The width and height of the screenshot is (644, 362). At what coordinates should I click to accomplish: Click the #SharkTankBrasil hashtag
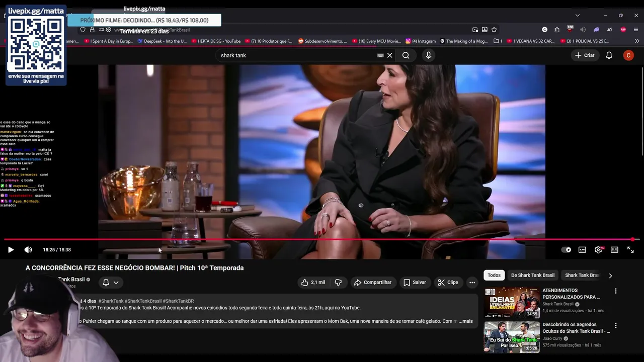(143, 301)
